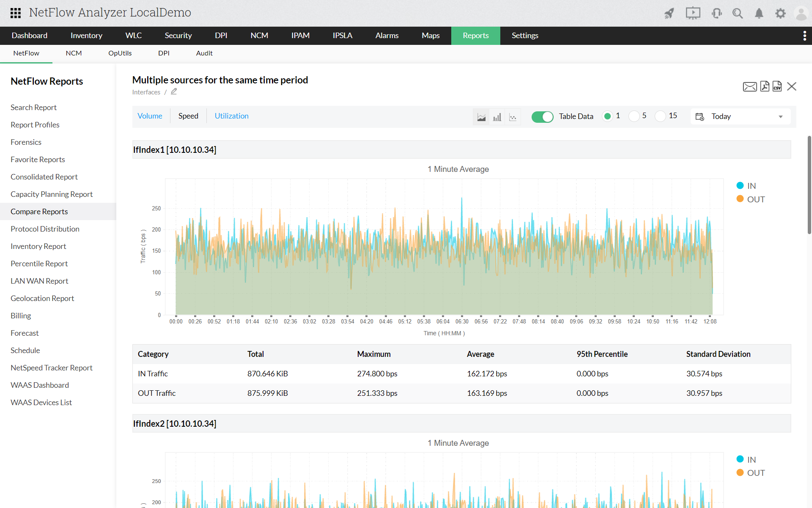
Task: Open the Alarms main menu tab
Action: (387, 36)
